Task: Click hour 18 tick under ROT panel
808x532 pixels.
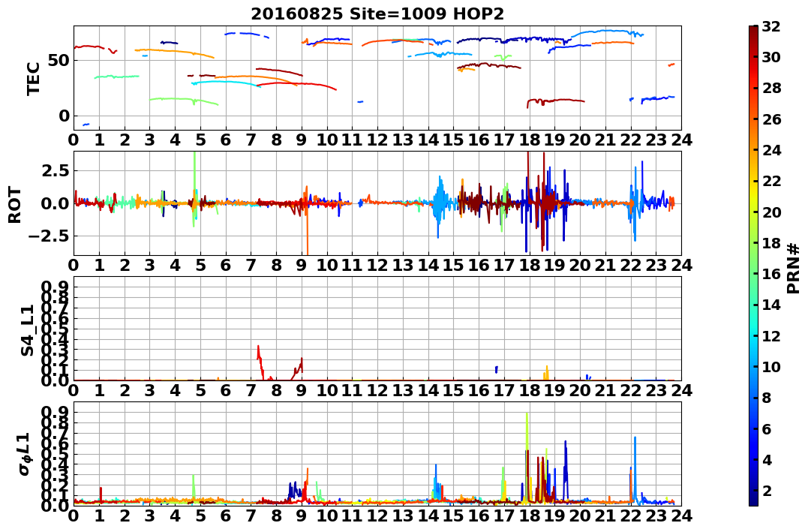Action: pos(529,265)
